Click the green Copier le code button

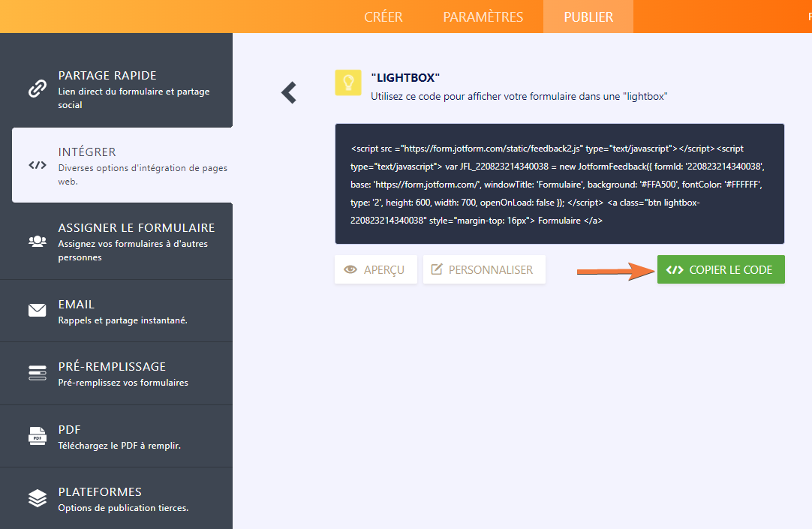point(721,269)
